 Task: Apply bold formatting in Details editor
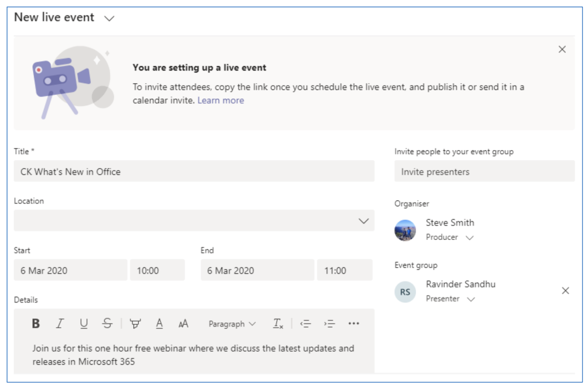(35, 324)
